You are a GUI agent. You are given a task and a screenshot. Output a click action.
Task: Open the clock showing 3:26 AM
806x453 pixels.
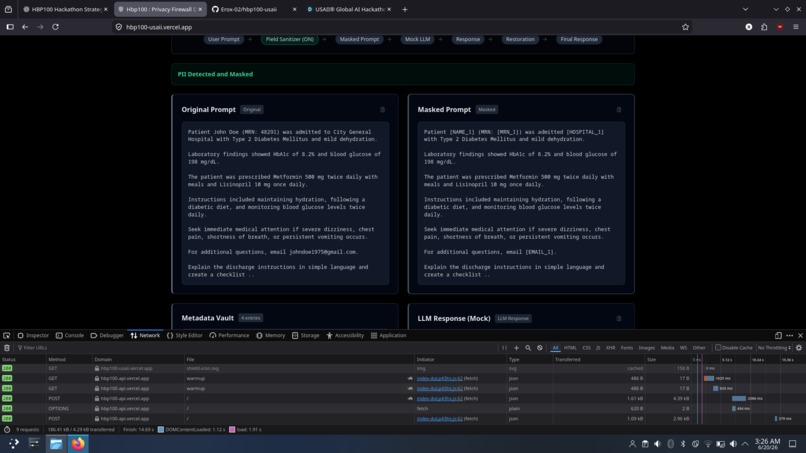coord(767,444)
